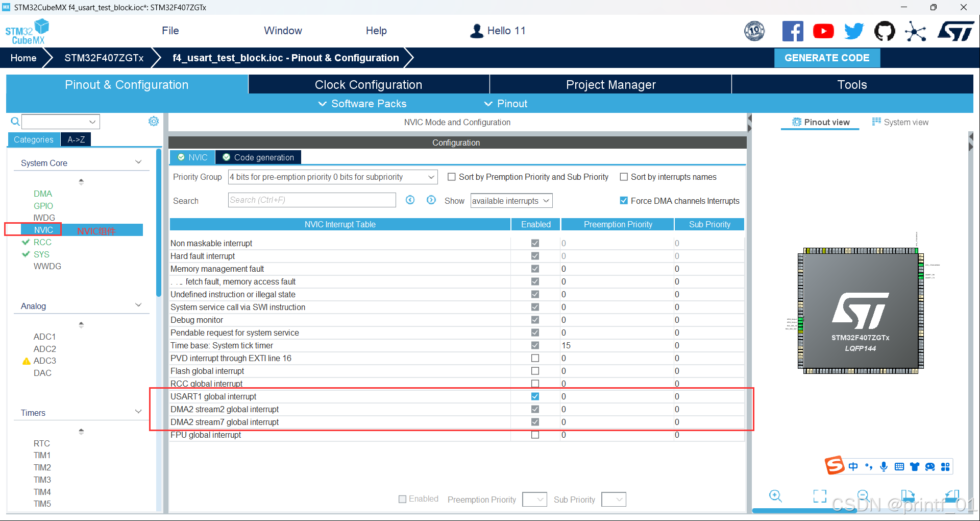This screenshot has width=980, height=521.
Task: Open Sogou skin shirt icon
Action: [915, 466]
